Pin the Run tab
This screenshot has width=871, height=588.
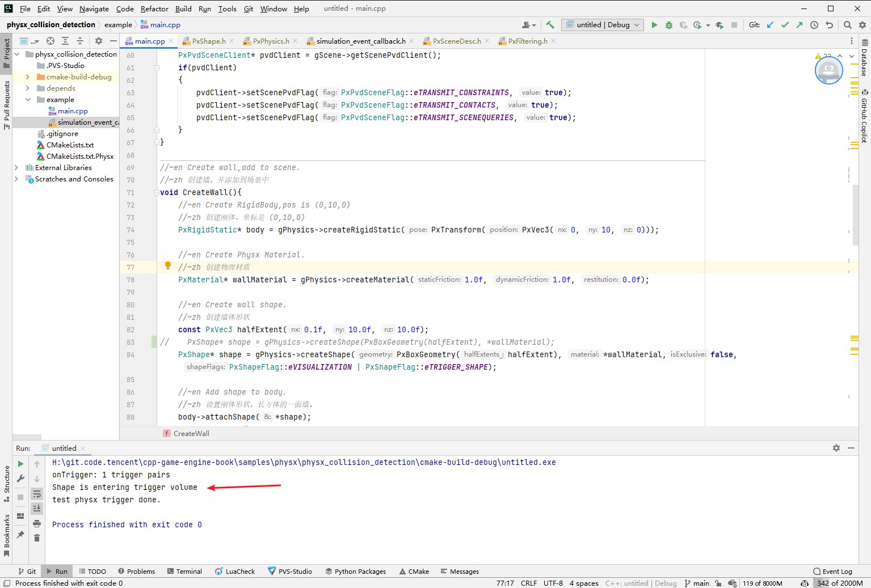[20, 534]
